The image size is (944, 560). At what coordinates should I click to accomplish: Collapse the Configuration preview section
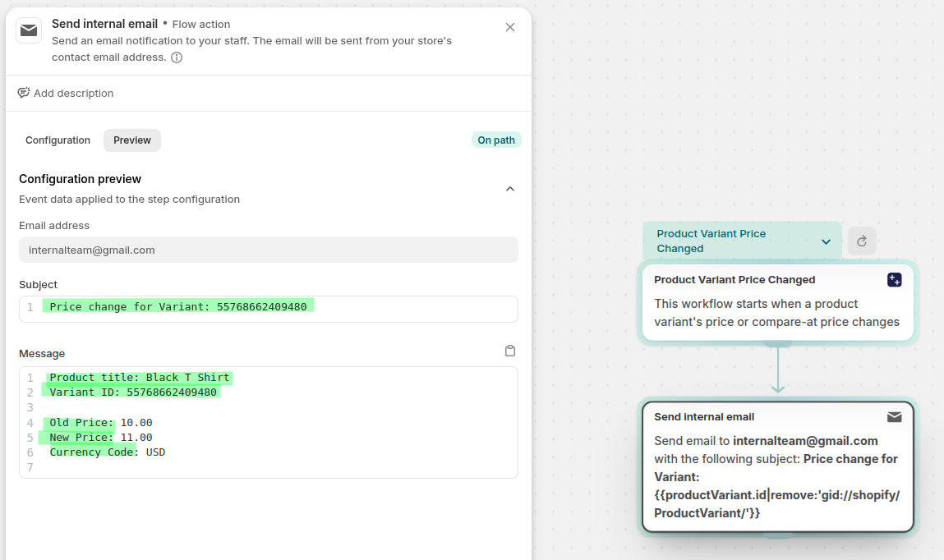[509, 189]
